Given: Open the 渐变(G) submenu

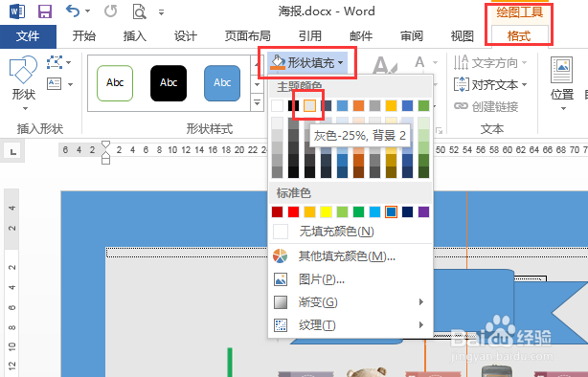Looking at the screenshot, I should click(x=351, y=302).
